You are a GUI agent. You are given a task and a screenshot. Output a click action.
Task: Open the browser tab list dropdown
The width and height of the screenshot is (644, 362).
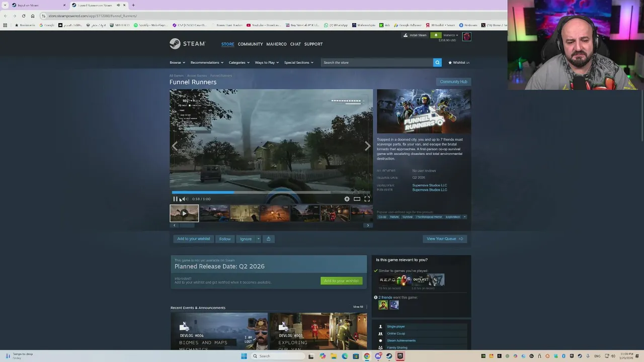coord(5,5)
